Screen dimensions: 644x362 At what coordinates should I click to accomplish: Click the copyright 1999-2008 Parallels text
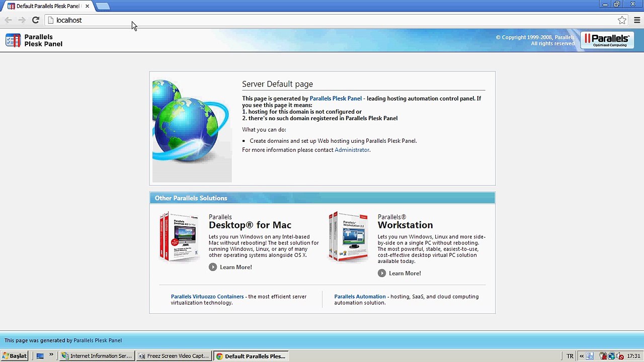tap(535, 40)
